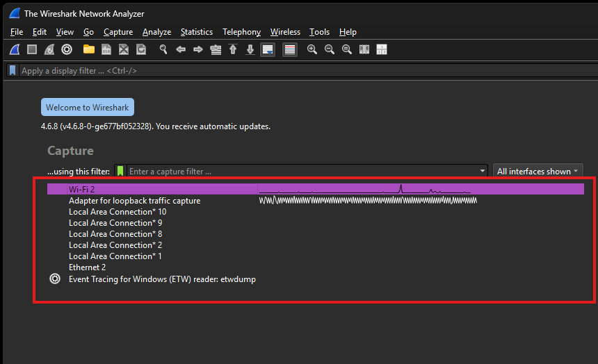Toggle packet colorization rules icon
Viewport: 598px width, 364px height.
tap(290, 49)
